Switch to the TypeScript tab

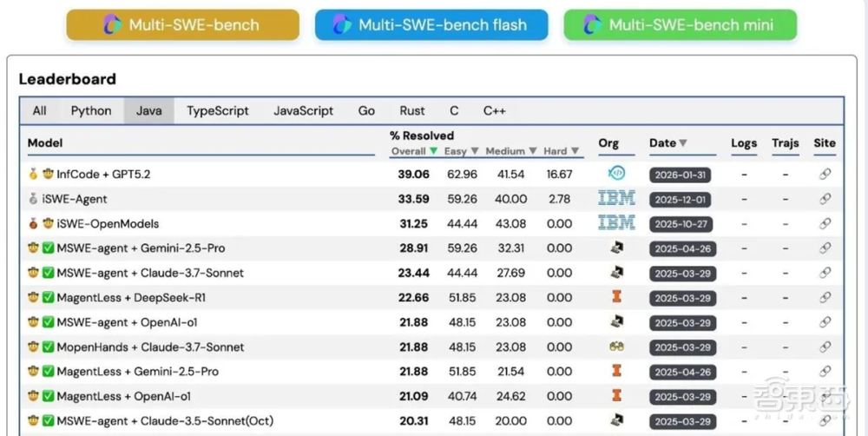pos(218,111)
